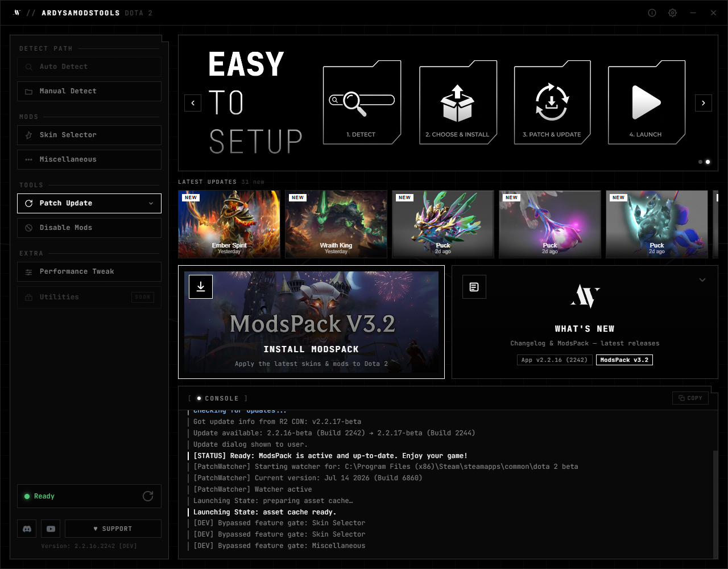
Task: Click the Skin Selector star icon
Action: [x=28, y=135]
